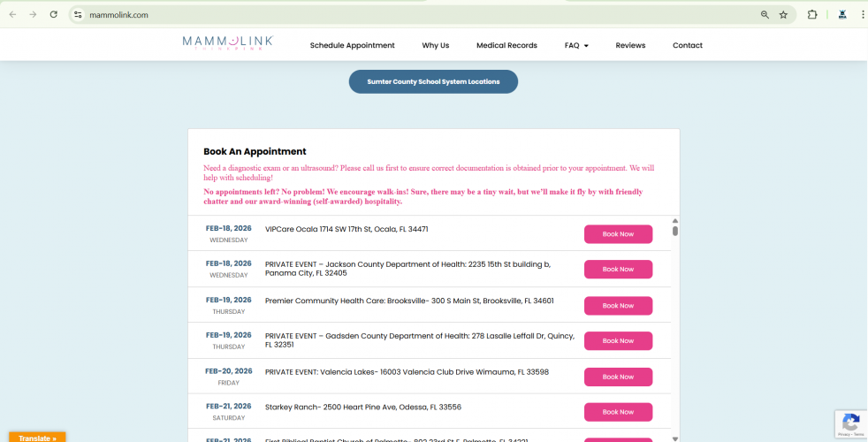Click FEB-19 date in Premier Community row
Image resolution: width=868 pixels, height=442 pixels.
[x=229, y=300]
